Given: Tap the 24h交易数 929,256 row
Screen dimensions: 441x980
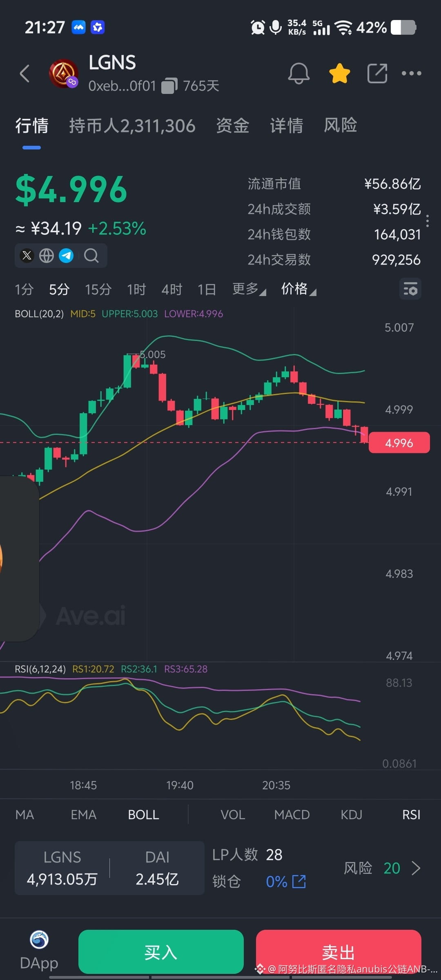Looking at the screenshot, I should 334,260.
